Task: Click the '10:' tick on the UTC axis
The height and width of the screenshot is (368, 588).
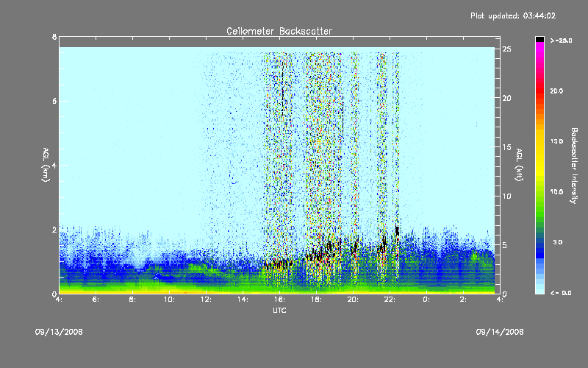Action: (x=169, y=300)
